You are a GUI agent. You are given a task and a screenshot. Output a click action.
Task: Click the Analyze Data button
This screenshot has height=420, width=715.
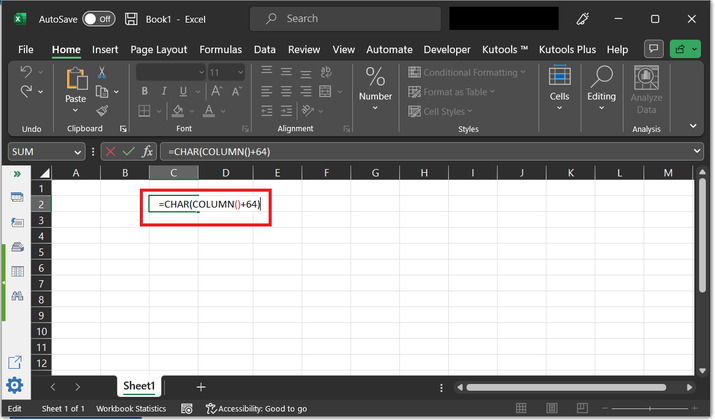pyautogui.click(x=646, y=90)
